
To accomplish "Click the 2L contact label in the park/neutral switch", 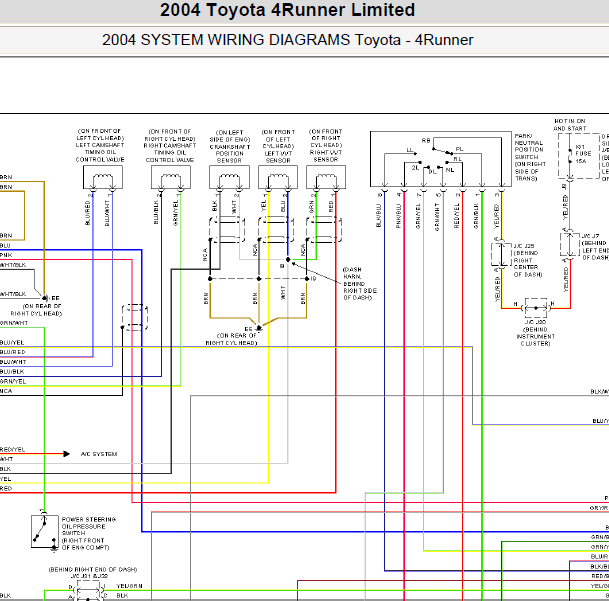I will pyautogui.click(x=415, y=168).
